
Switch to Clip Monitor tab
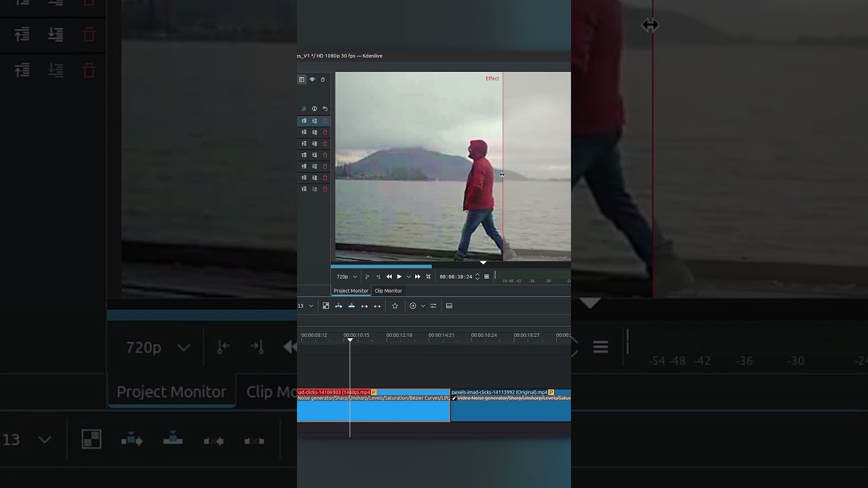389,291
